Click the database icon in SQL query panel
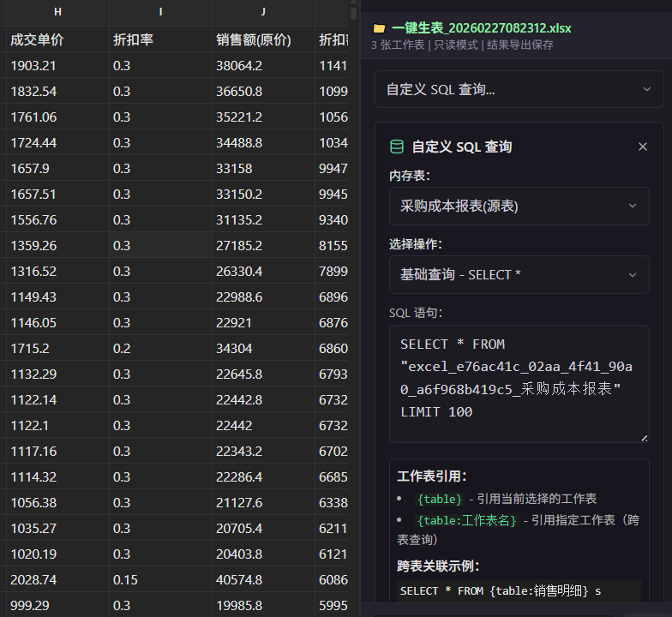The height and width of the screenshot is (617, 672). (397, 147)
